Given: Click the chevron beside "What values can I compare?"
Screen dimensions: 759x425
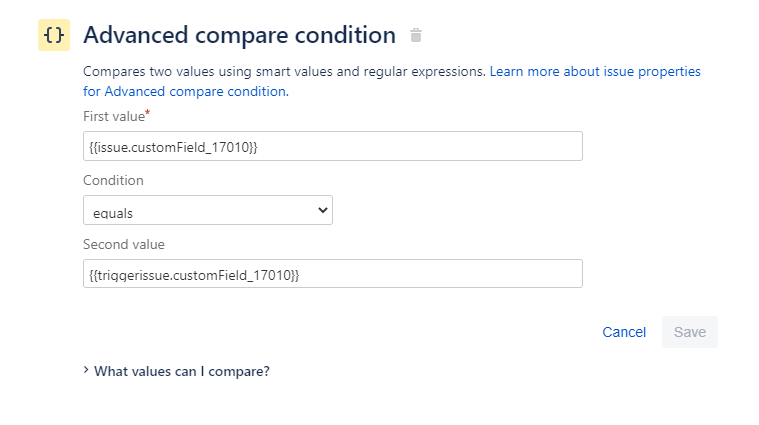Looking at the screenshot, I should [86, 370].
